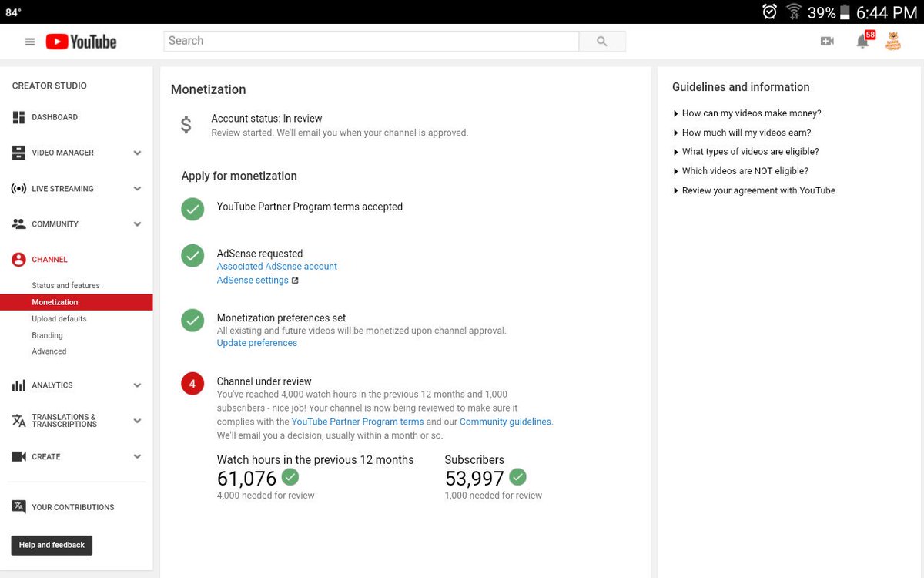
Task: Click the Video Manager icon
Action: pyautogui.click(x=18, y=153)
